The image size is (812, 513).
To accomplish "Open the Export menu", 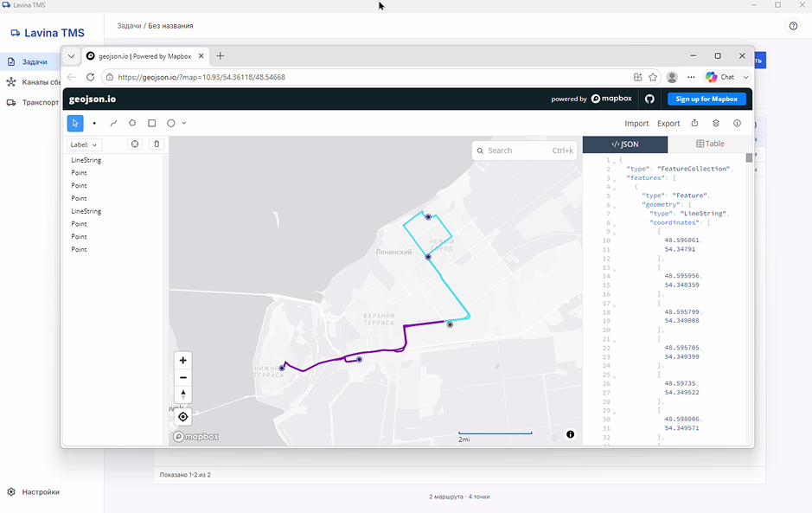I will pos(668,124).
